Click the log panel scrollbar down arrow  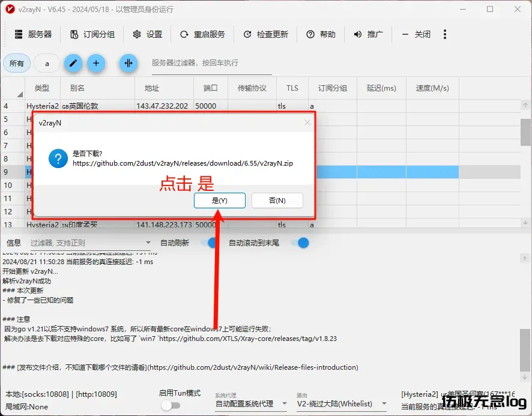[x=525, y=376]
